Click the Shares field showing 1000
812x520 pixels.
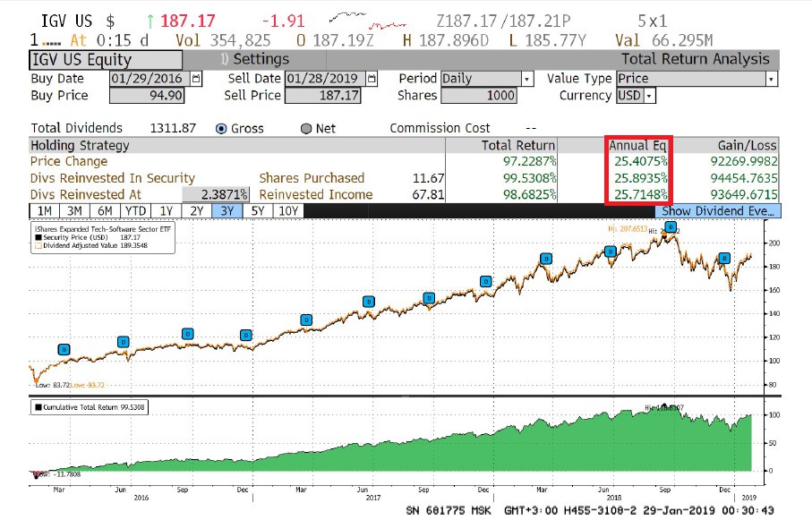pos(478,96)
